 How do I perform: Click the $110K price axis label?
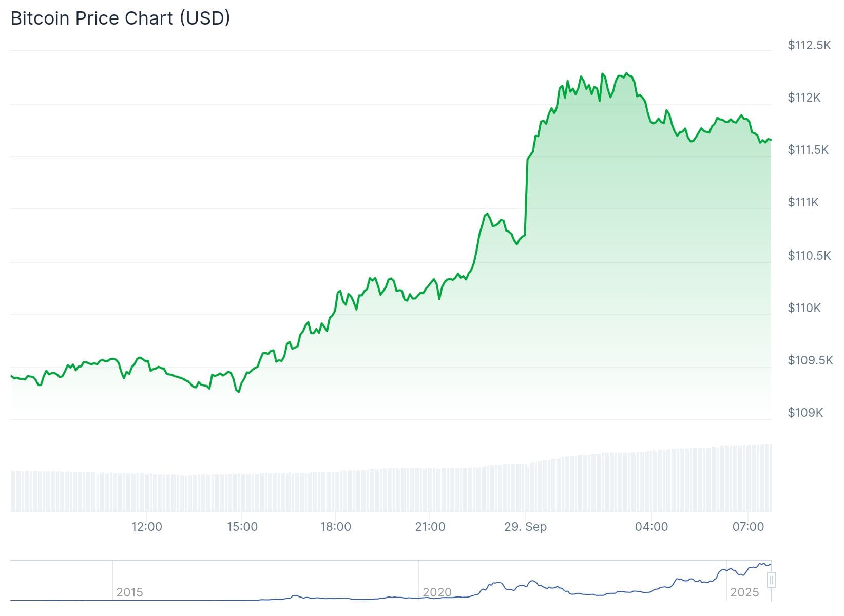[x=804, y=308]
